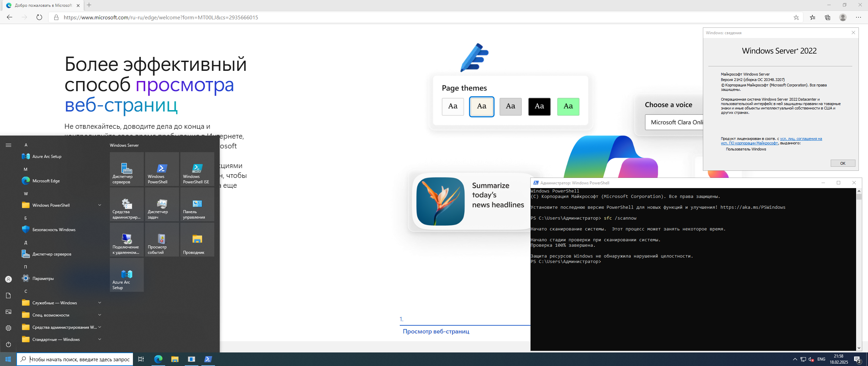Open the power options in Start
This screenshot has width=868, height=366.
click(8, 344)
